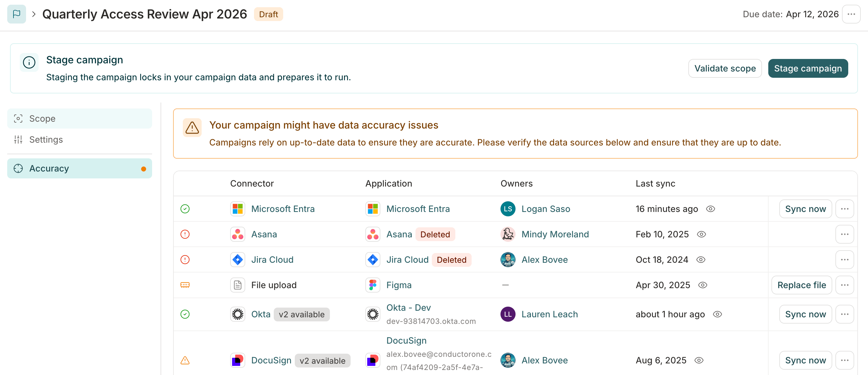
Task: Click the Validate scope button
Action: pyautogui.click(x=725, y=68)
